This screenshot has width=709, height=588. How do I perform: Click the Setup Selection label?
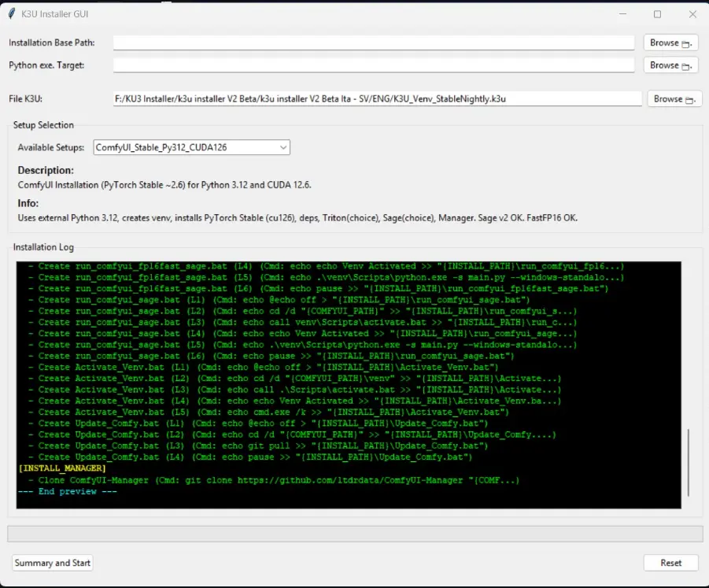pyautogui.click(x=43, y=125)
